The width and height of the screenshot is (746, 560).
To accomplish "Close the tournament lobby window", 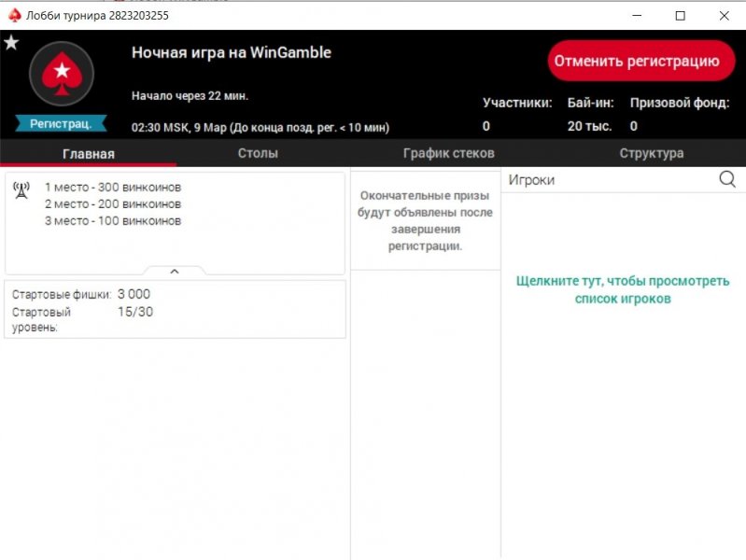I will click(x=724, y=16).
